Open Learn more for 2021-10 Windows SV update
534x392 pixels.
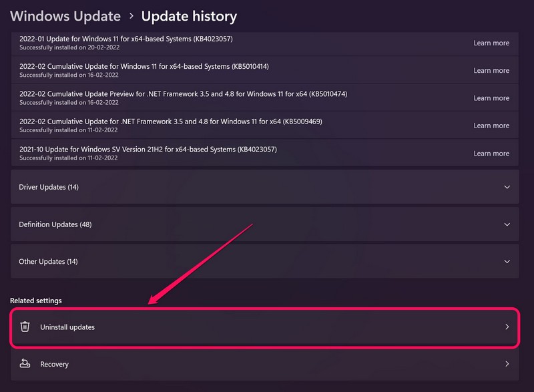click(491, 154)
